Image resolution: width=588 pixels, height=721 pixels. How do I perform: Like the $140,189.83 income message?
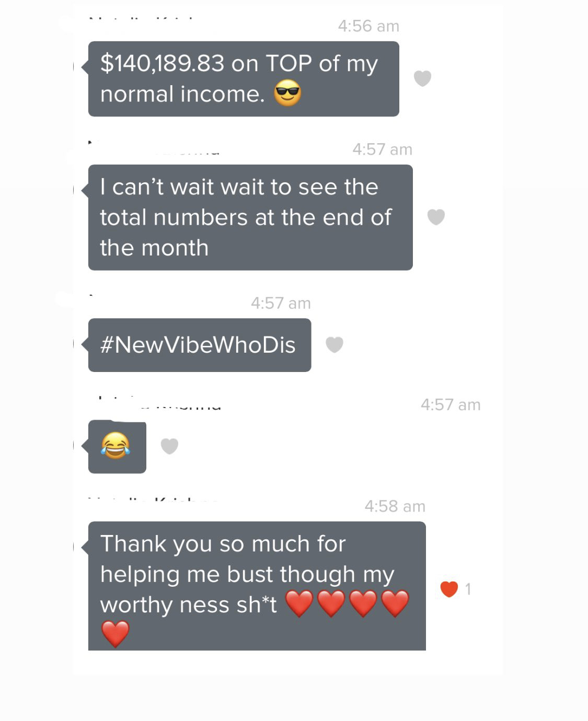coord(422,78)
